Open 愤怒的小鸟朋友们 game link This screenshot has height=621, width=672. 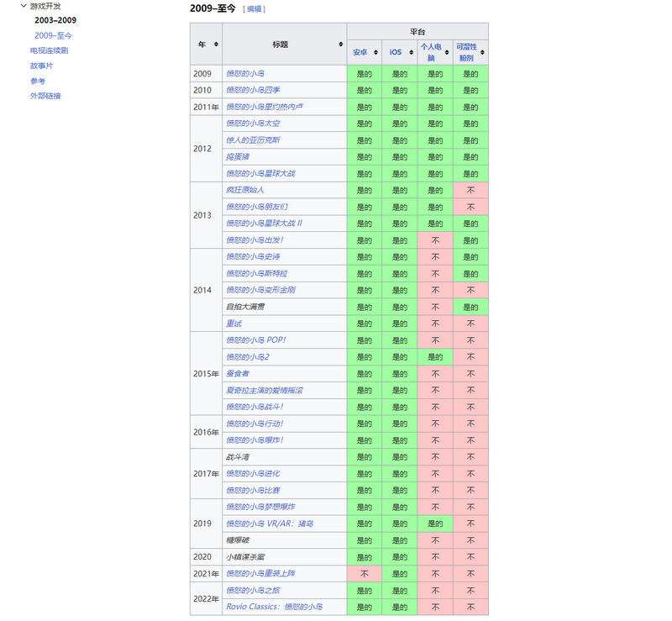tap(257, 207)
